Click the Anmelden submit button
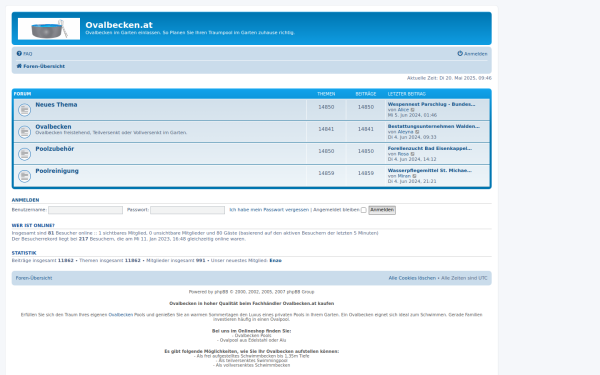 click(x=382, y=210)
